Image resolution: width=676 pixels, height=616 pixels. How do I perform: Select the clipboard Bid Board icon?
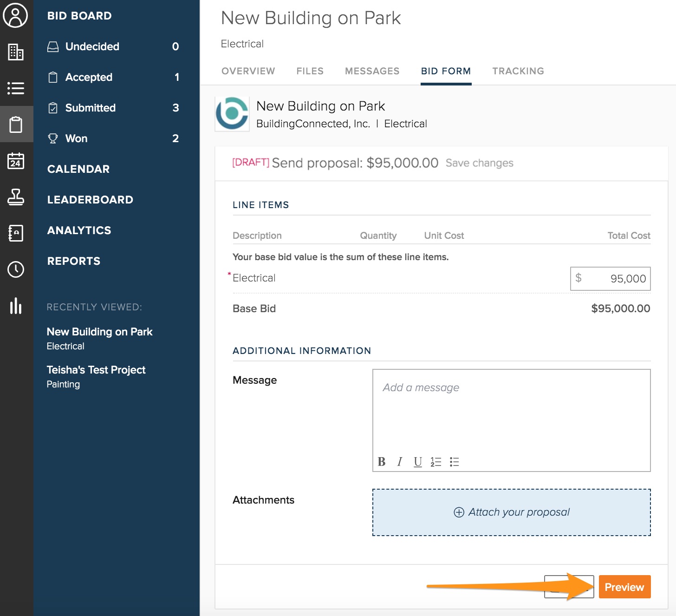[16, 125]
